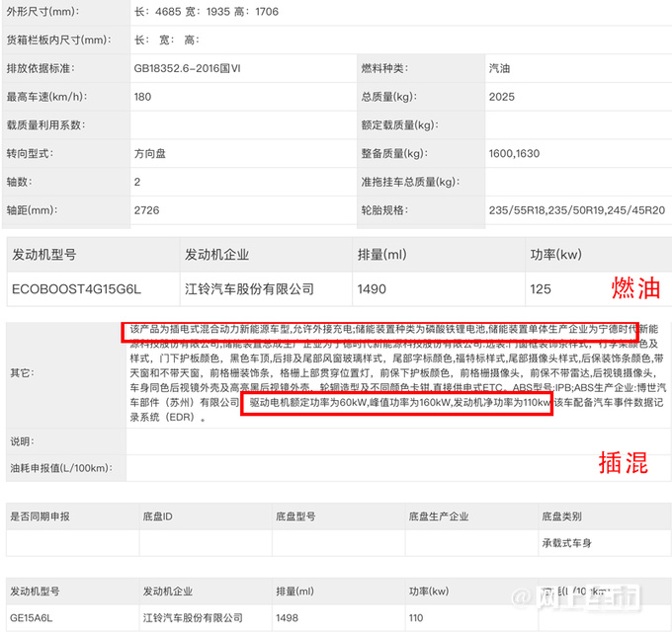The width and height of the screenshot is (672, 635).
Task: Select the 轴距(mm) label
Action: (x=33, y=210)
